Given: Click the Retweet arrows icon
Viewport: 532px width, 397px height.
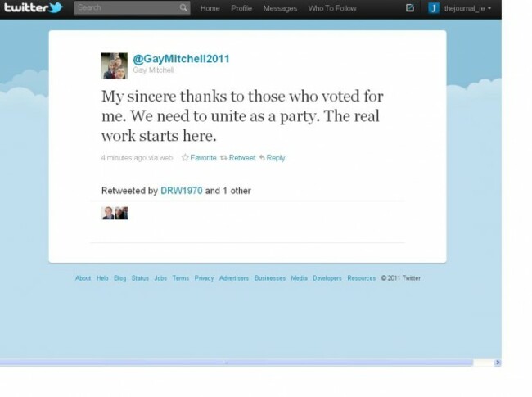Looking at the screenshot, I should point(223,157).
